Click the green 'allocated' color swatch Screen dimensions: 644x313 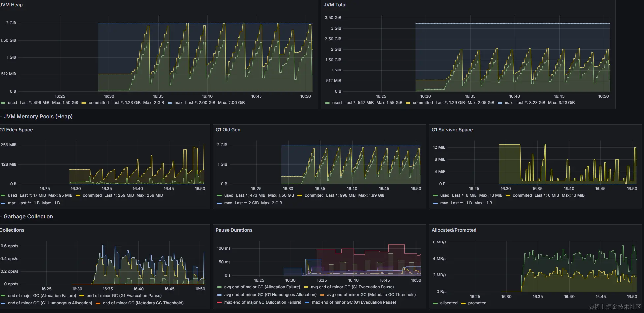point(435,303)
